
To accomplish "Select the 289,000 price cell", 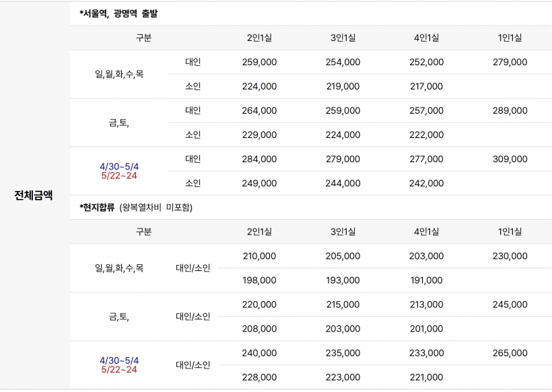I will pos(510,110).
